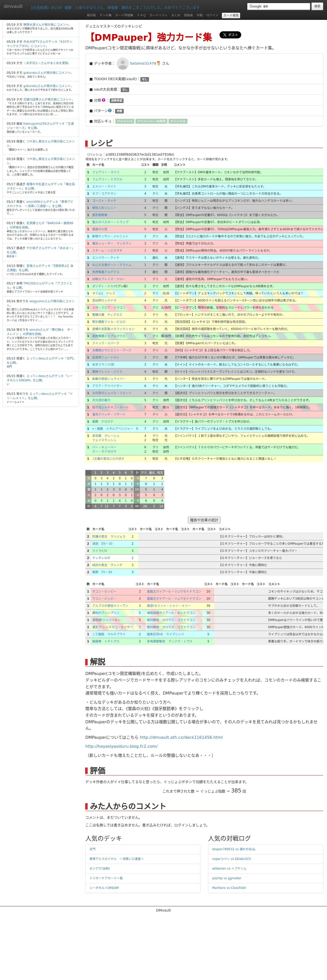Open the deck author's avatar image
This screenshot has height=980, width=327.
pos(122,64)
